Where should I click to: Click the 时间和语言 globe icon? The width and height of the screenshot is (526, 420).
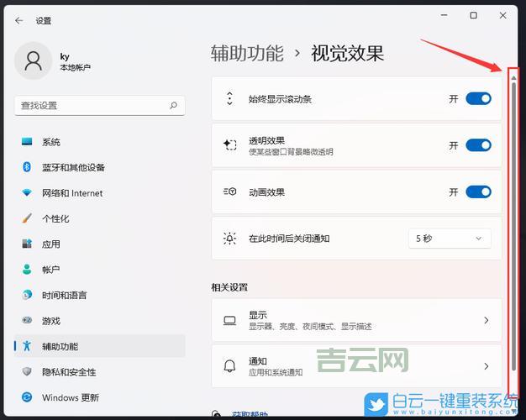tap(27, 295)
